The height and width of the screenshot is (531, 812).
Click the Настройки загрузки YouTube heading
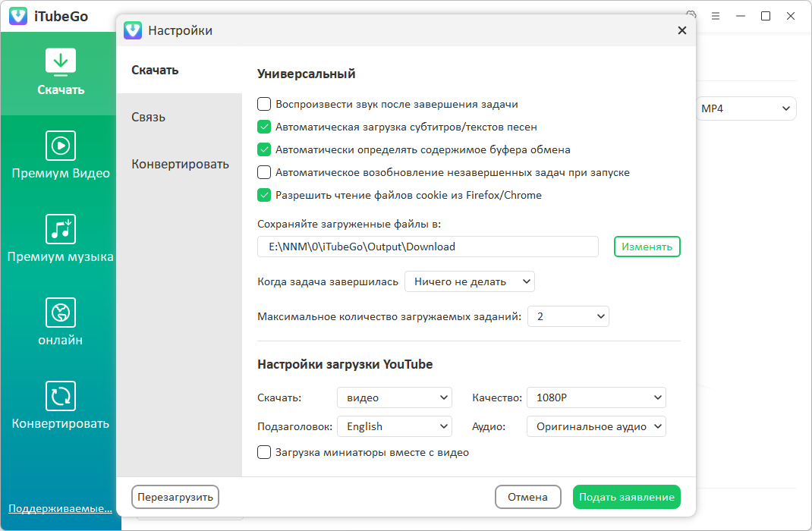point(345,364)
